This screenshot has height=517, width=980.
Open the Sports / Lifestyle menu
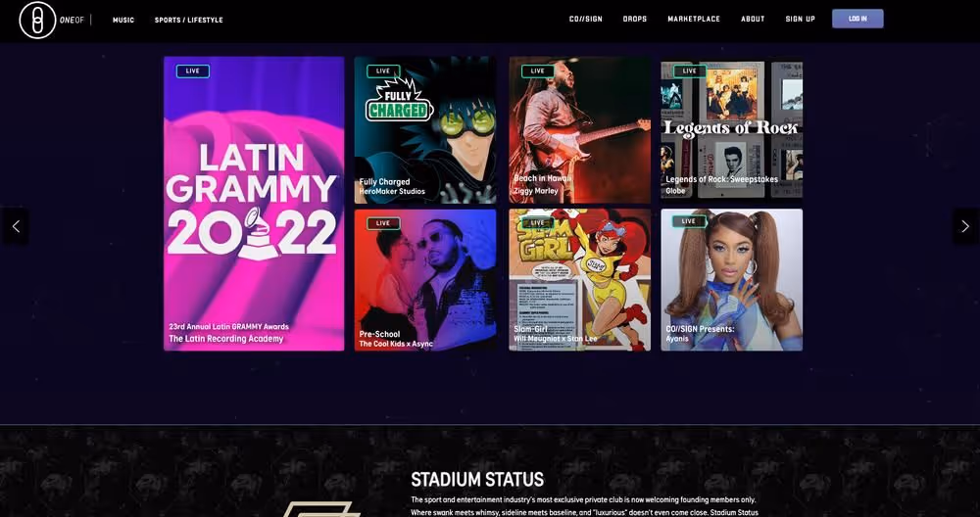(x=189, y=20)
